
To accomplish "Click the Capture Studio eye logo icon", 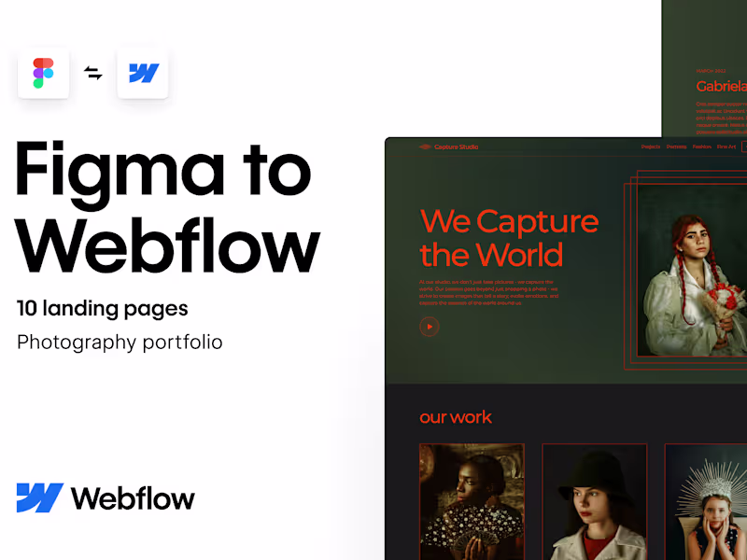I will click(425, 147).
